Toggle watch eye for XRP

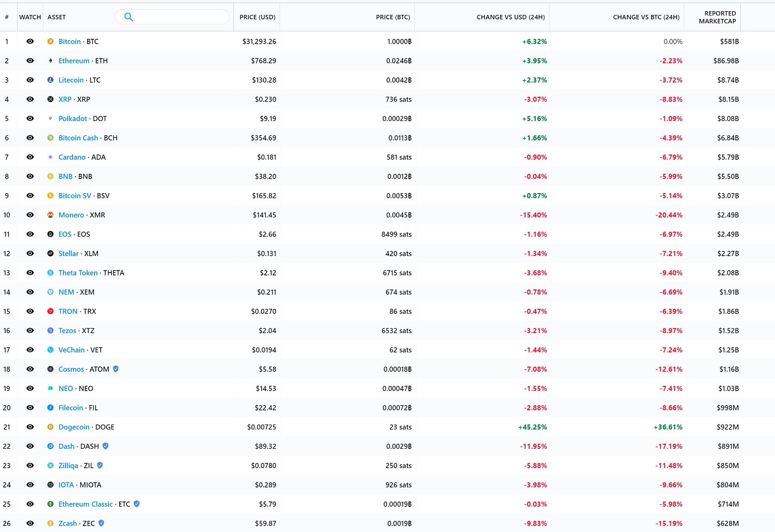pos(30,99)
